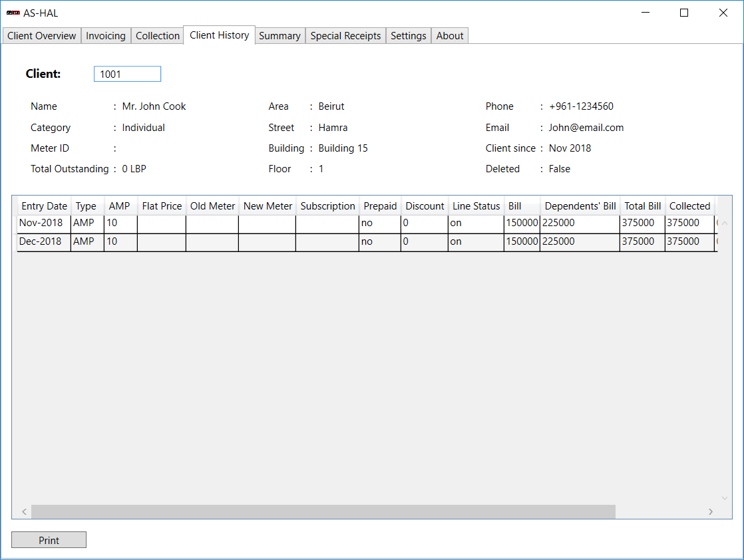Image resolution: width=744 pixels, height=560 pixels.
Task: Click the Line Status 'on' cell in Nov-2018 row
Action: 476,223
